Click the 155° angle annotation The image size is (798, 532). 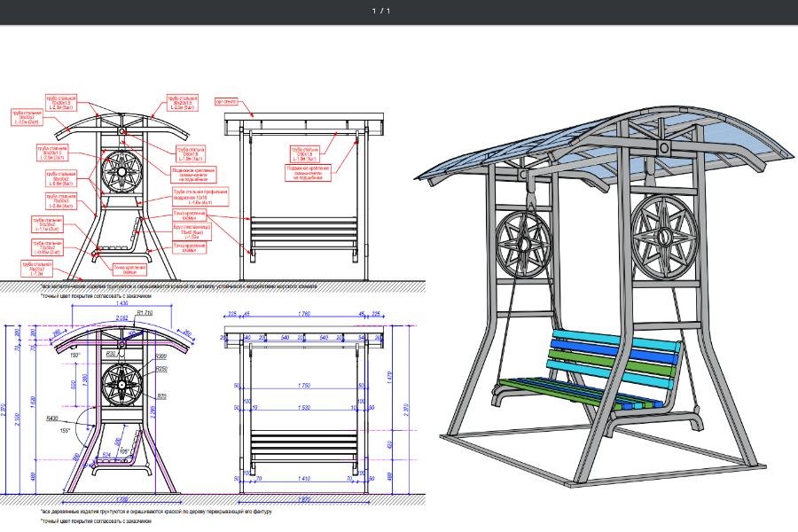(x=65, y=430)
